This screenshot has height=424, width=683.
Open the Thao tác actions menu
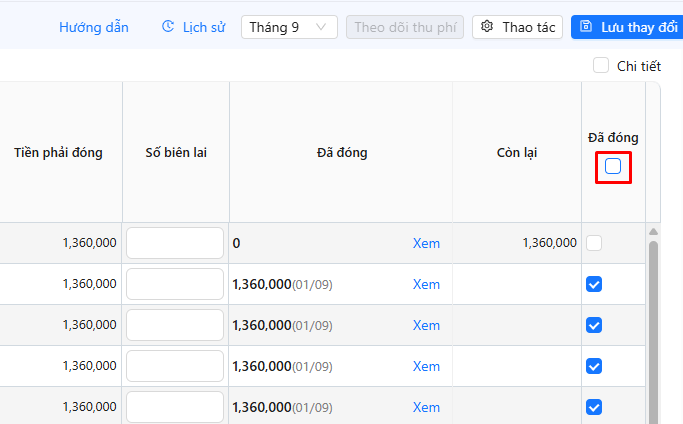coord(518,27)
